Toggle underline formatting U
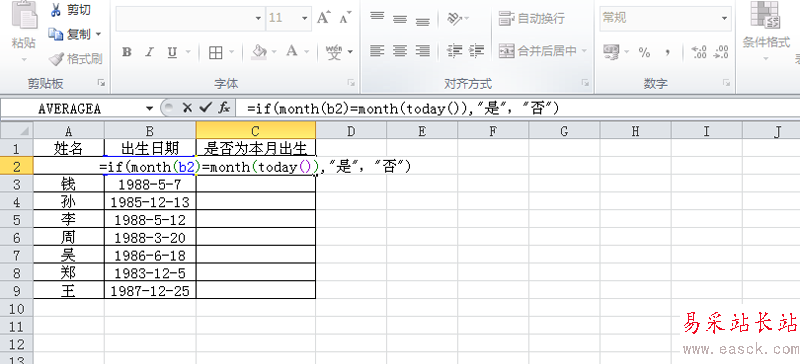The image size is (800, 364). pos(172,52)
